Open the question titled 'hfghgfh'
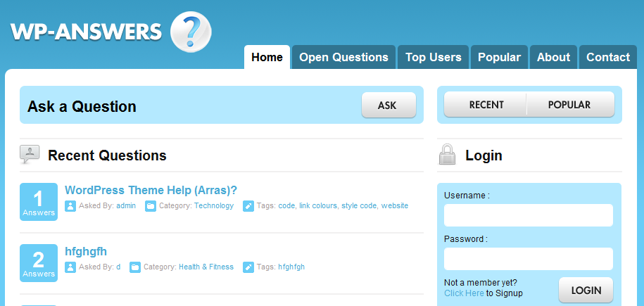 [86, 251]
